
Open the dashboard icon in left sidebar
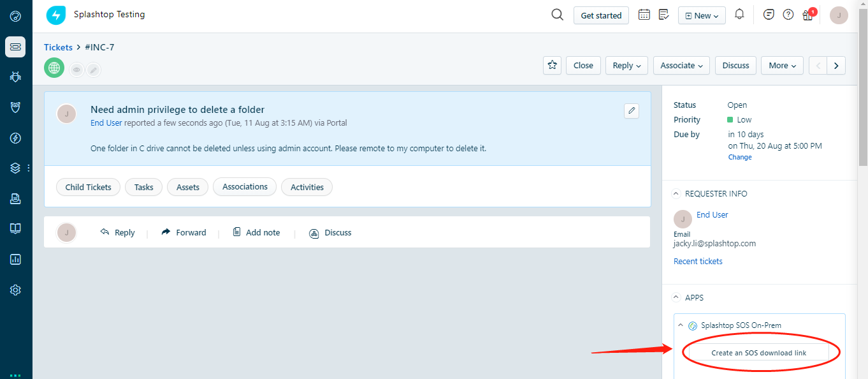pos(15,16)
